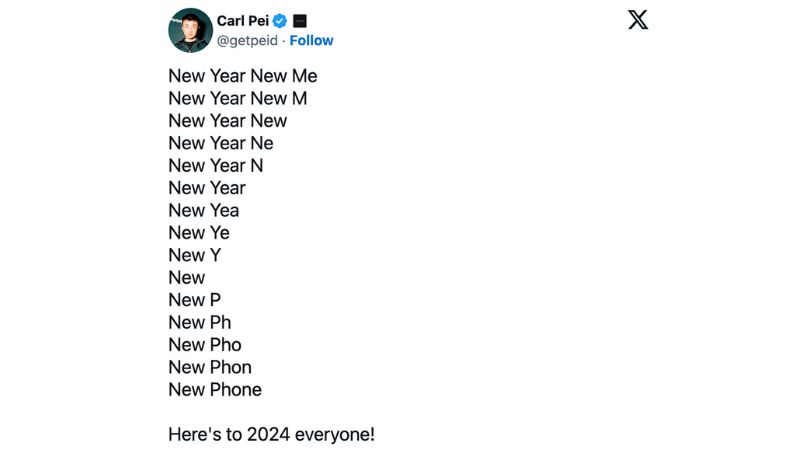Viewport: 800px width, 450px height.
Task: Click the line reading exactly "New Year New"
Action: [227, 121]
